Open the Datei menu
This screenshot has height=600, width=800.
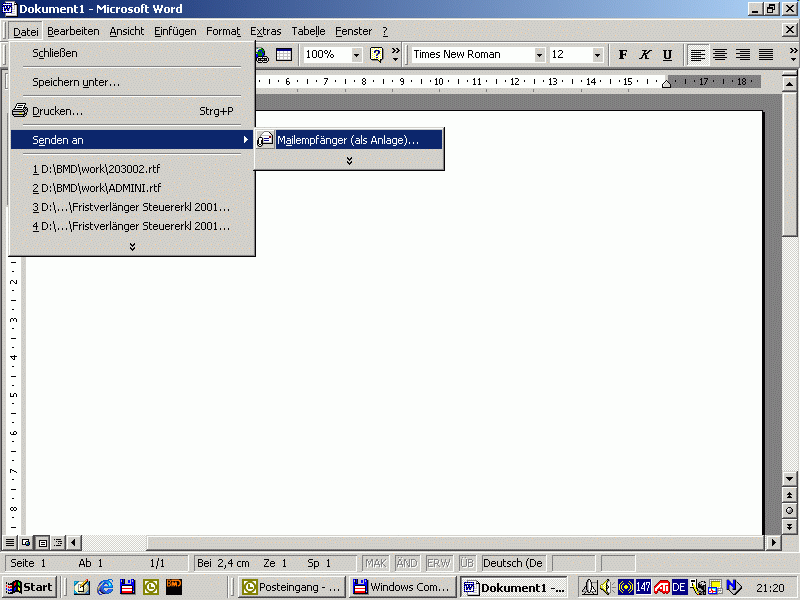[x=26, y=32]
